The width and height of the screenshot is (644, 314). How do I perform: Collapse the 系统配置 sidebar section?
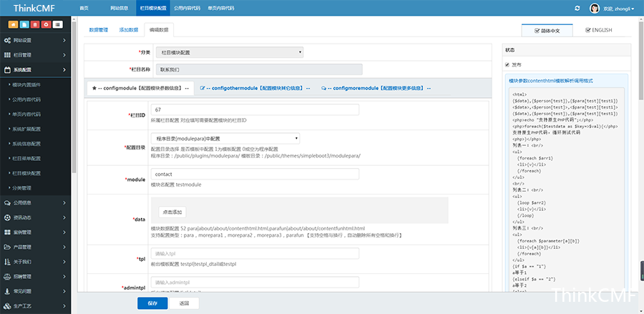point(35,70)
